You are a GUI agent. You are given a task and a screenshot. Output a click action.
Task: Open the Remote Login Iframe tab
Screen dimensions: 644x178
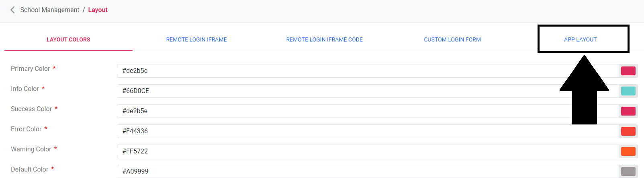[x=196, y=39]
